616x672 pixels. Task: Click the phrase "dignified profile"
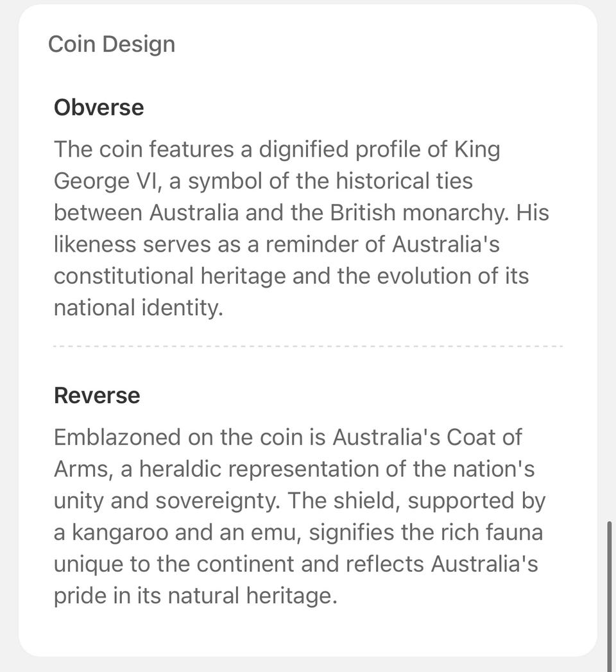(338, 150)
